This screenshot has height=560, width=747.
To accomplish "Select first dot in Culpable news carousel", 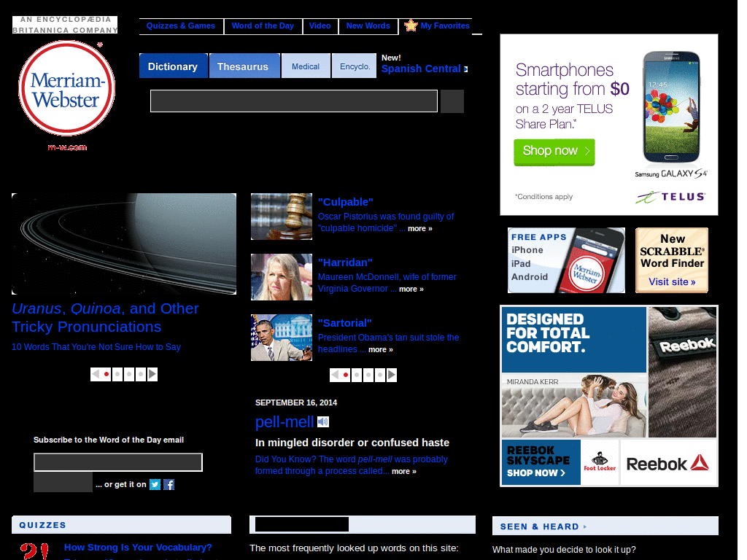I will tap(345, 375).
